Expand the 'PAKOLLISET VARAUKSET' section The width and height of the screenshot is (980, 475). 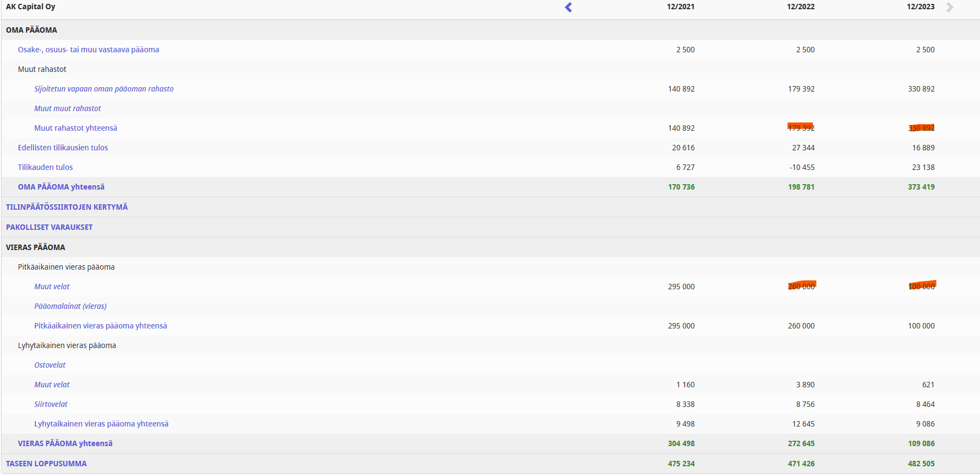point(49,227)
